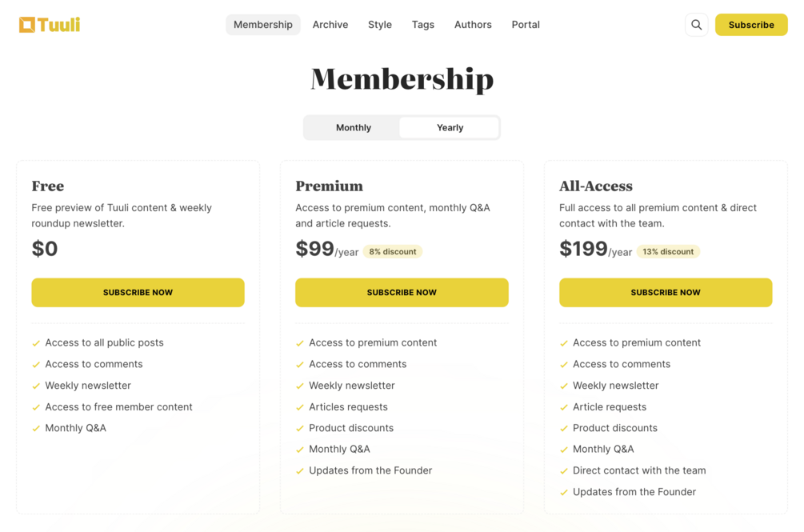Click the checkmark beside Access to all public posts
The width and height of the screenshot is (804, 532).
(x=36, y=343)
